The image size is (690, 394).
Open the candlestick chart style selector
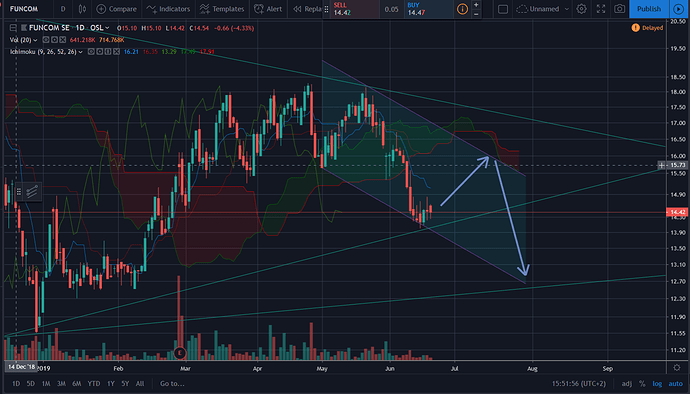(x=82, y=9)
